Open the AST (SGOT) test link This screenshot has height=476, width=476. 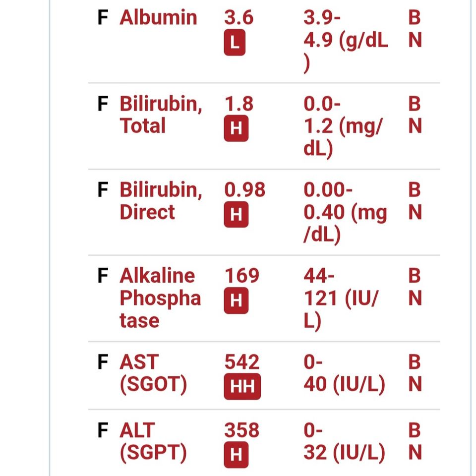point(153,373)
